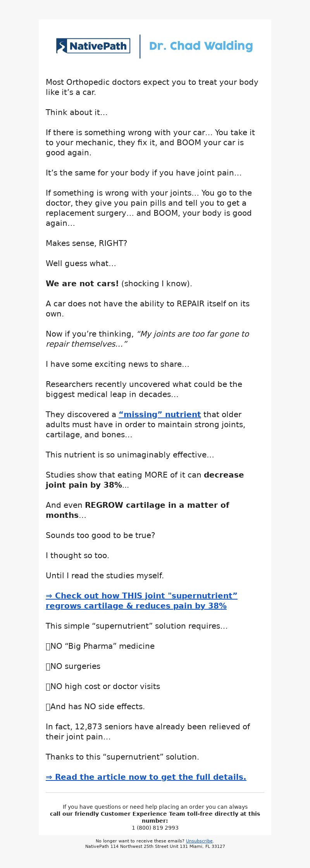Click the italic "My joints are too far gone" quote

147,339
